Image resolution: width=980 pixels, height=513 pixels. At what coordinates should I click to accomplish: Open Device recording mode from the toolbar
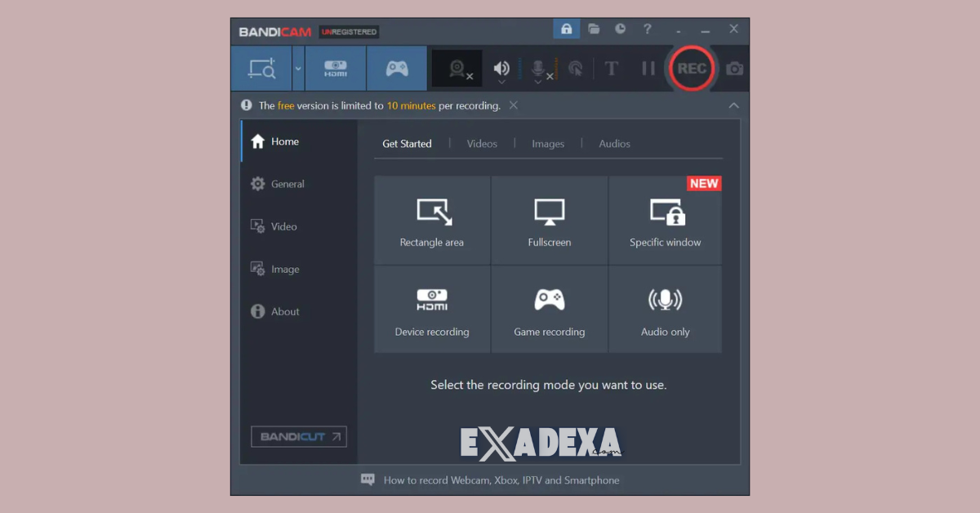coord(335,69)
